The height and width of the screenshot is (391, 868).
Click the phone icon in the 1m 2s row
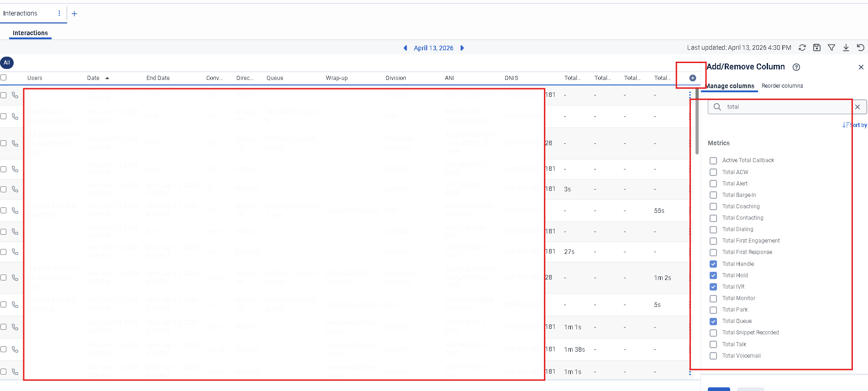tap(15, 278)
